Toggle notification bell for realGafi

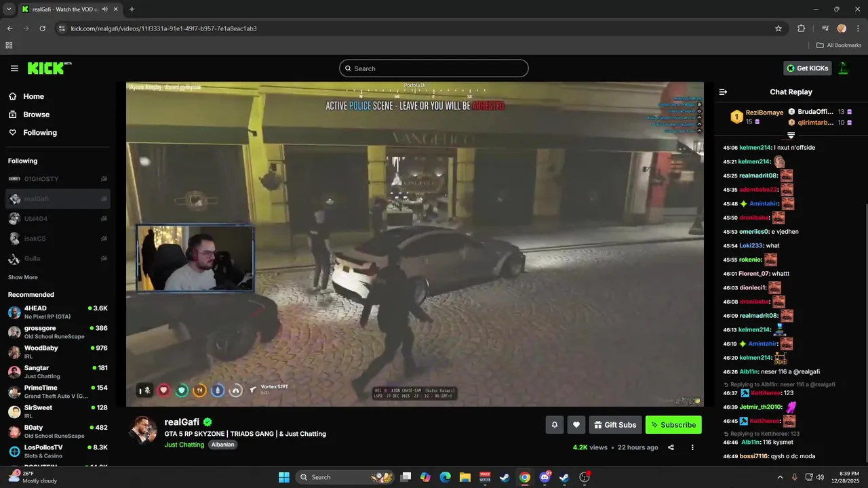554,425
